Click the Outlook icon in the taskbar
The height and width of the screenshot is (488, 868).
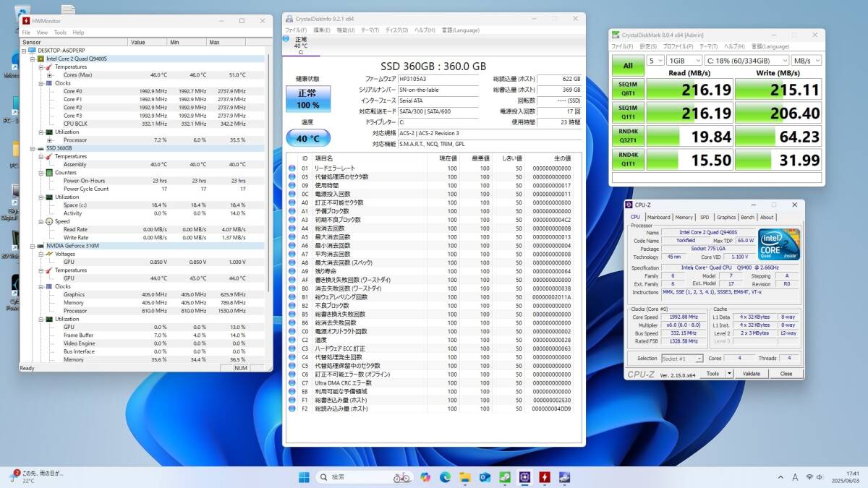(x=485, y=477)
